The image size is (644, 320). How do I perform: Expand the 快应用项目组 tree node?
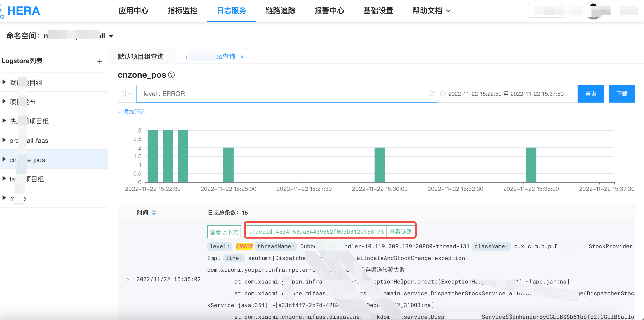(x=4, y=121)
